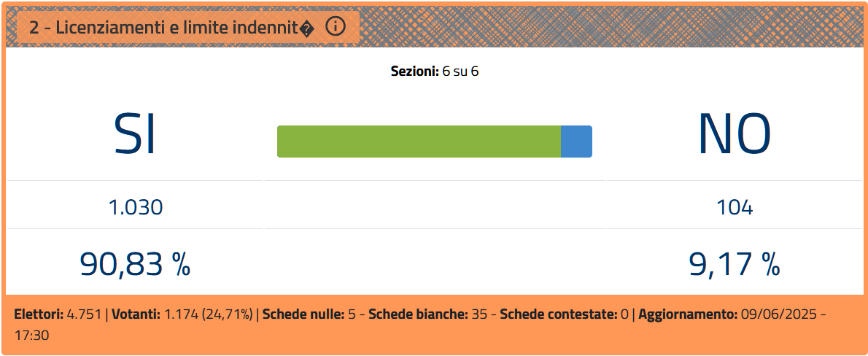Click the 9,17 % NO percentage
This screenshot has width=868, height=356.
tap(735, 263)
